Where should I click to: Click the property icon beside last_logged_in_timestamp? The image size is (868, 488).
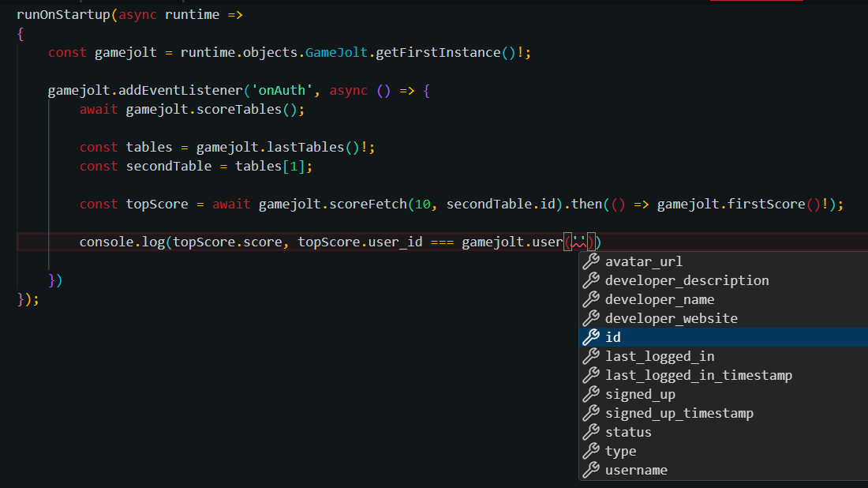click(x=591, y=375)
